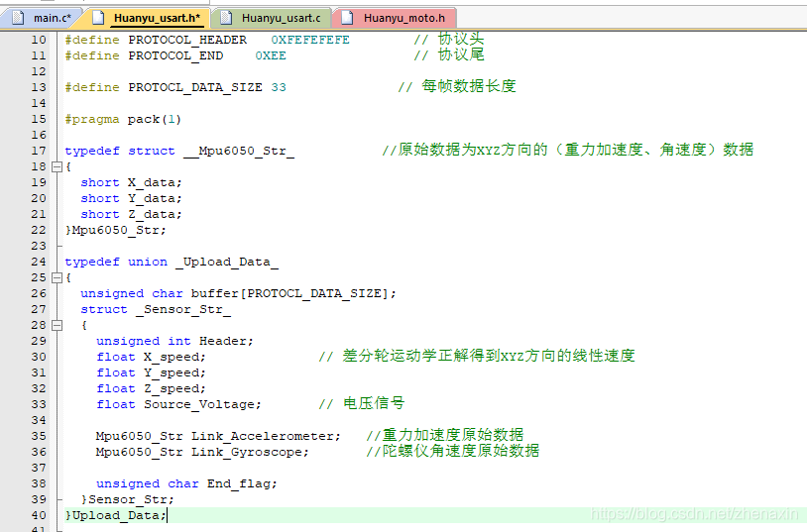Click the file icon on Huanyu_usart.h* tab
This screenshot has width=807, height=532.
pyautogui.click(x=98, y=18)
